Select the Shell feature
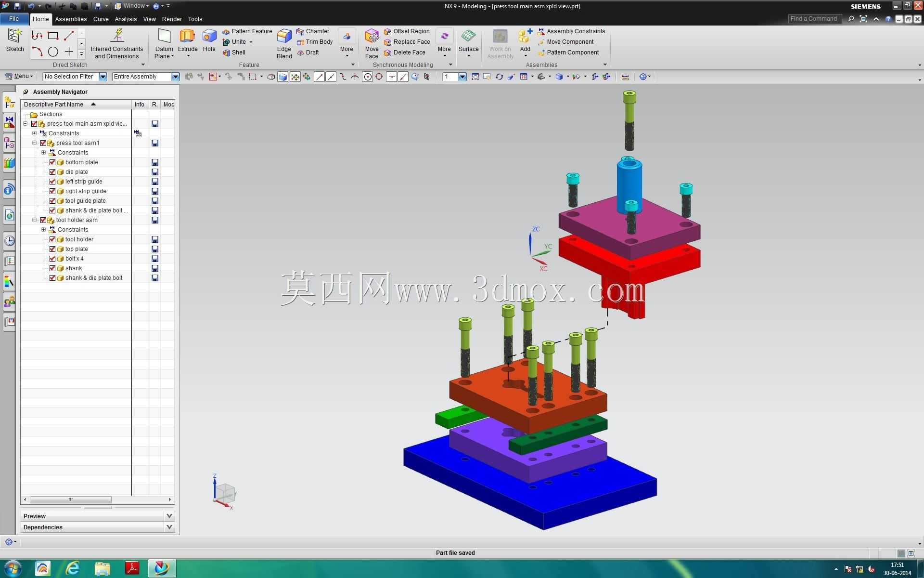 tap(234, 53)
